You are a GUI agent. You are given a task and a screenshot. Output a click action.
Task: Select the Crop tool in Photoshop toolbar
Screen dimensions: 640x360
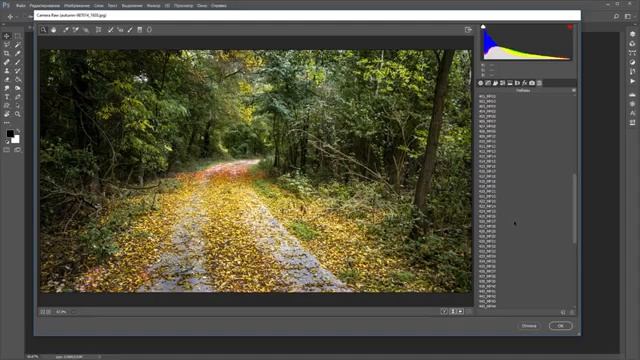point(7,53)
